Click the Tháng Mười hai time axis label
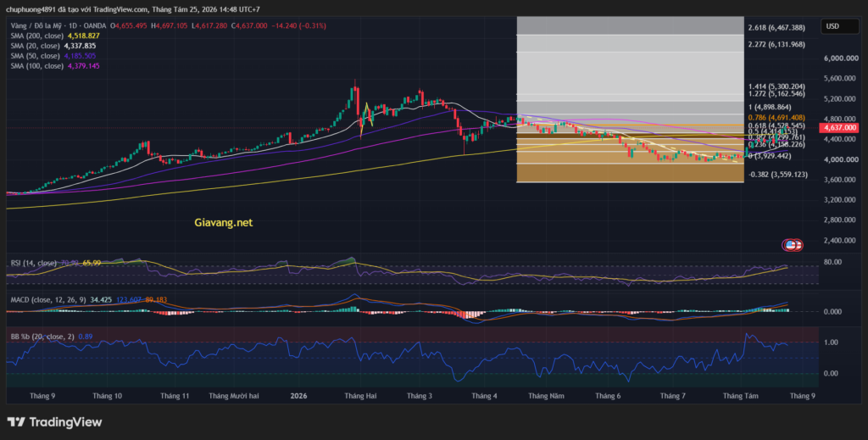This screenshot has height=440, width=868. pyautogui.click(x=234, y=396)
